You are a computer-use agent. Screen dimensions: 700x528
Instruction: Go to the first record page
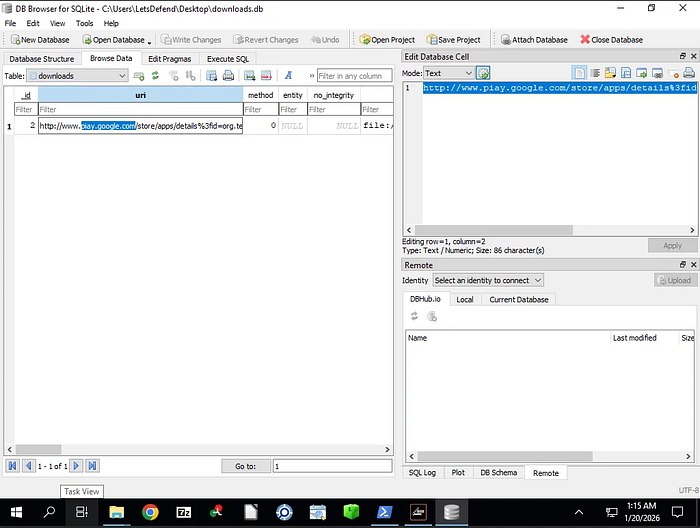tap(12, 466)
